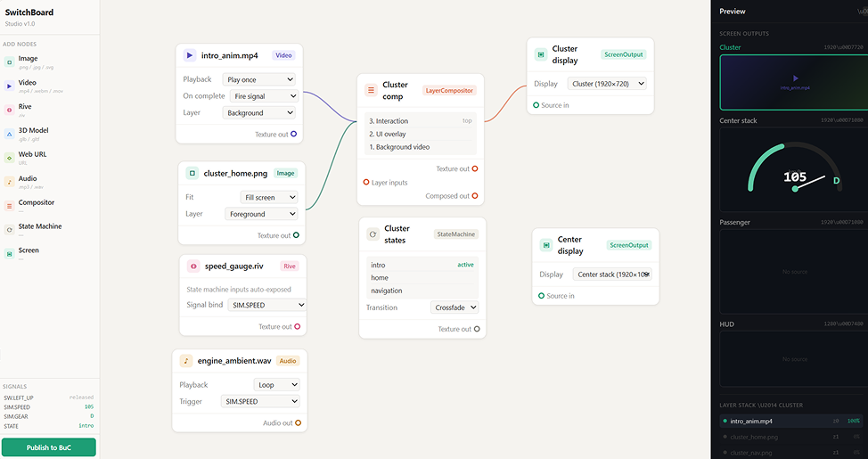Open the Transition dropdown showing Crossfade
Viewport: 868px width, 459px height.
pos(454,307)
